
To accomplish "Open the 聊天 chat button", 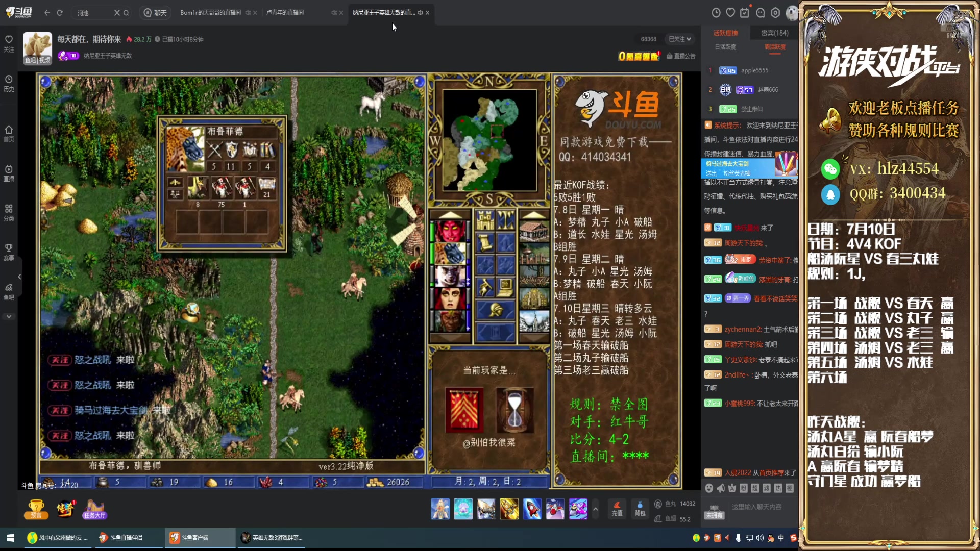I will point(155,13).
